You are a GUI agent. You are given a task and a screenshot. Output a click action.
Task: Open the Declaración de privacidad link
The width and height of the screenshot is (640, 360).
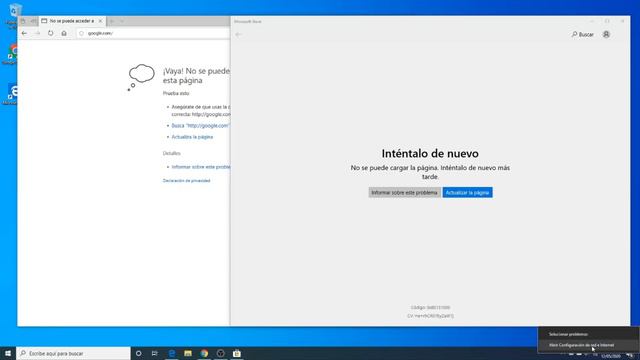pos(187,180)
